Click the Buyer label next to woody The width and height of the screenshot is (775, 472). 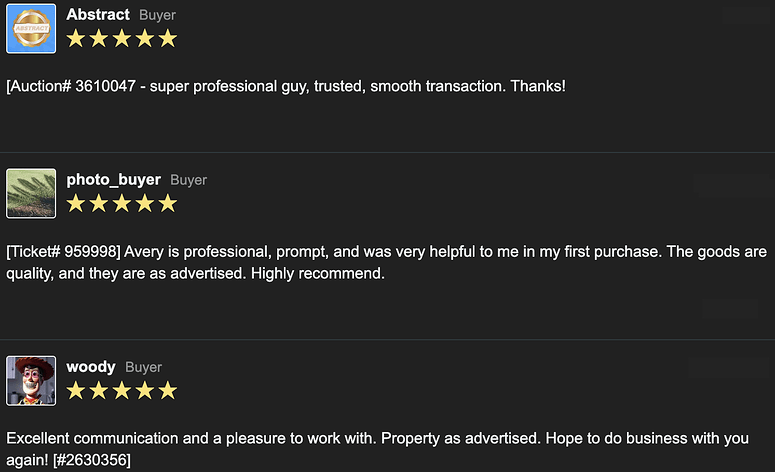tap(143, 367)
